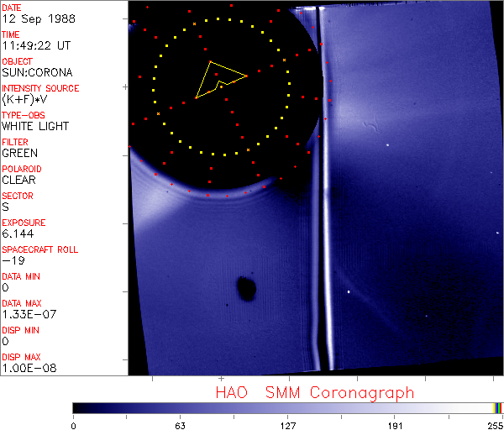The height and width of the screenshot is (430, 504).
Task: Select the "HAO SMM Coronagraph" title text
Action: 314,392
